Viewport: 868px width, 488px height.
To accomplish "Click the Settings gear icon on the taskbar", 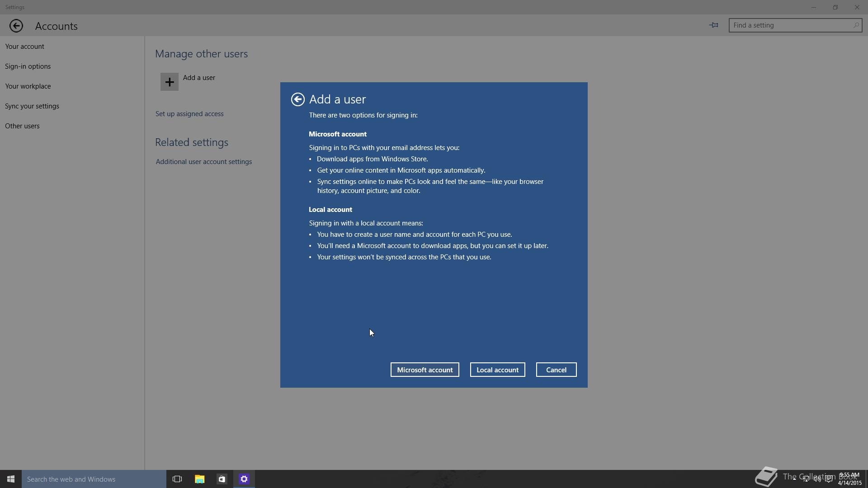I will 244,479.
